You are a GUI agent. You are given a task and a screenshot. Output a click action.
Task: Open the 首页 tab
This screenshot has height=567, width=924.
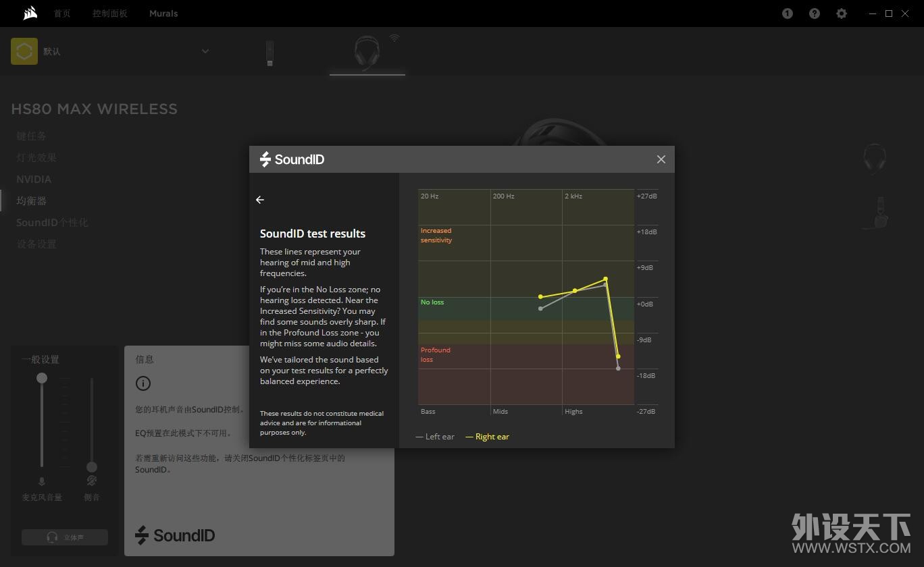point(62,13)
